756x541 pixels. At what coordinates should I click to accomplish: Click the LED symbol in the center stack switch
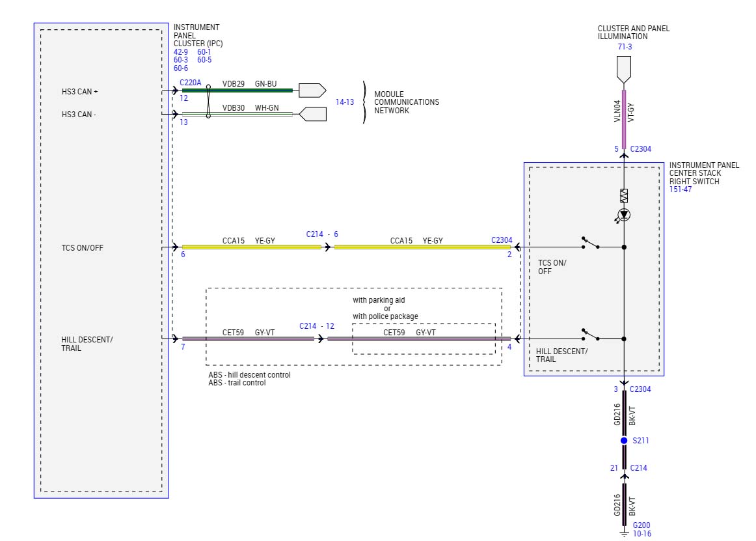(x=624, y=215)
